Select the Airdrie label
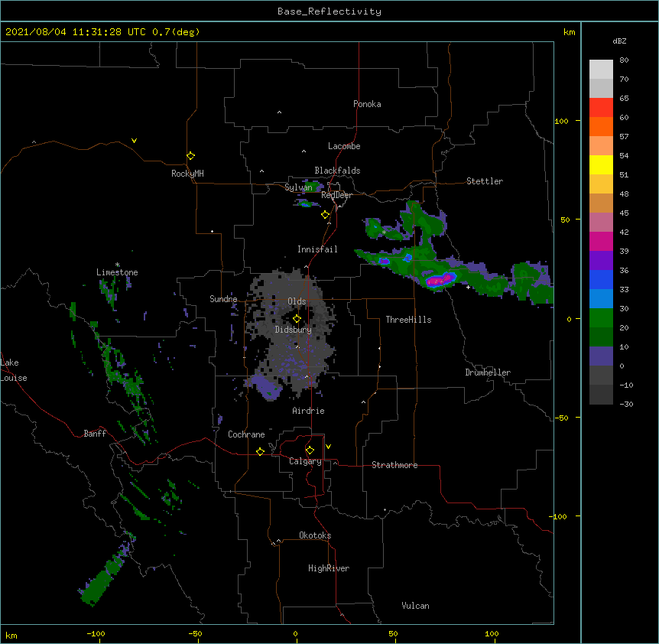659x644 pixels. 308,411
